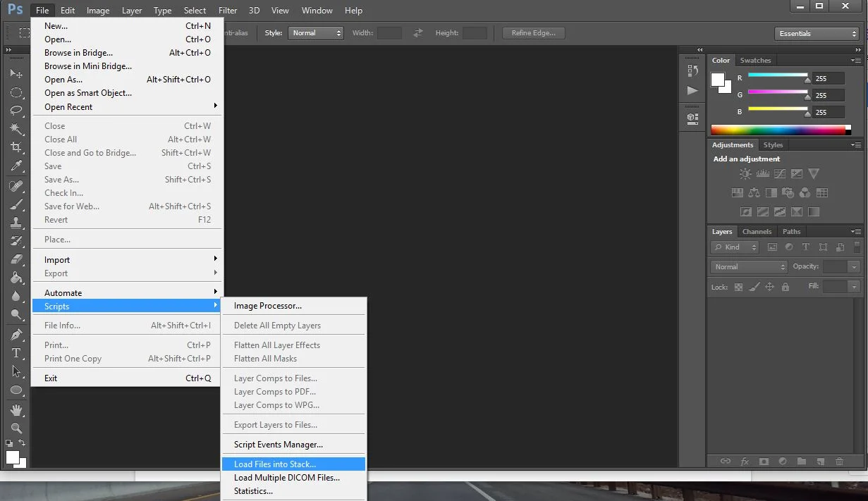Select the Hand tool
This screenshot has width=868, height=501.
[x=16, y=410]
